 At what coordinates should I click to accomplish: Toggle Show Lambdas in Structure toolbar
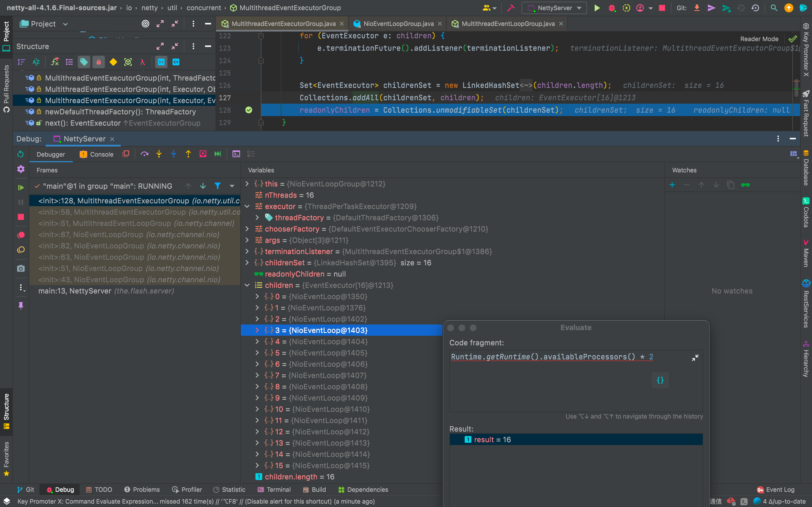coord(143,62)
